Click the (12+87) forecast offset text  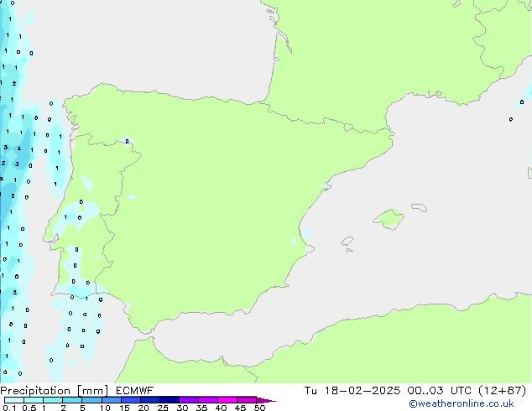502,391
